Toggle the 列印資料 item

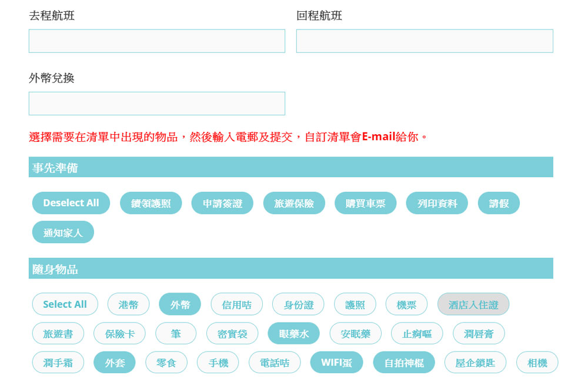[437, 203]
